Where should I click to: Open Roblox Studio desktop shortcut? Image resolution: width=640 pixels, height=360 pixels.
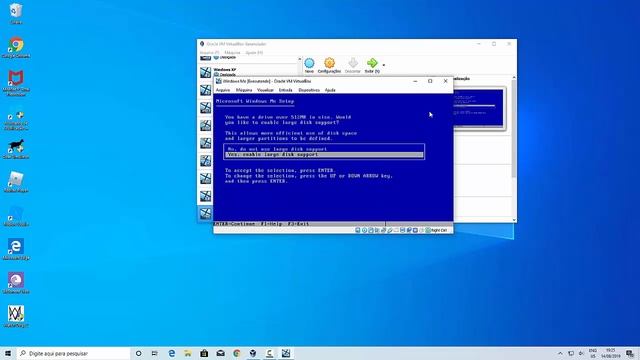click(x=16, y=216)
